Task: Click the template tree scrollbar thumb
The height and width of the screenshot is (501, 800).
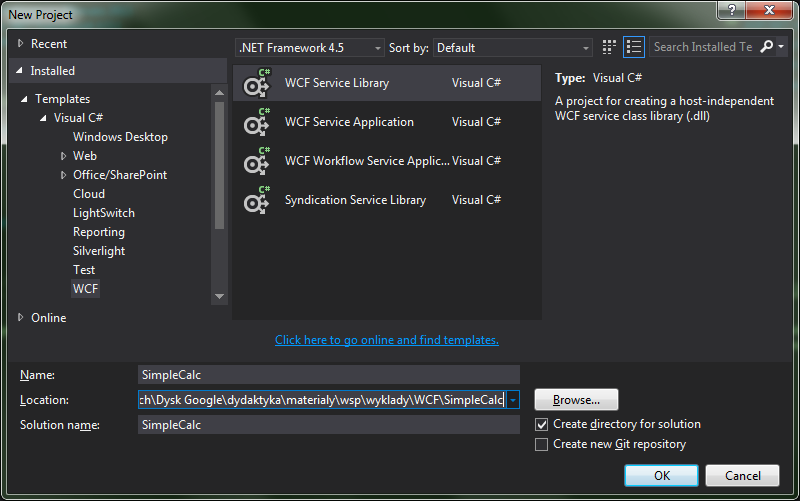Action: point(219,165)
